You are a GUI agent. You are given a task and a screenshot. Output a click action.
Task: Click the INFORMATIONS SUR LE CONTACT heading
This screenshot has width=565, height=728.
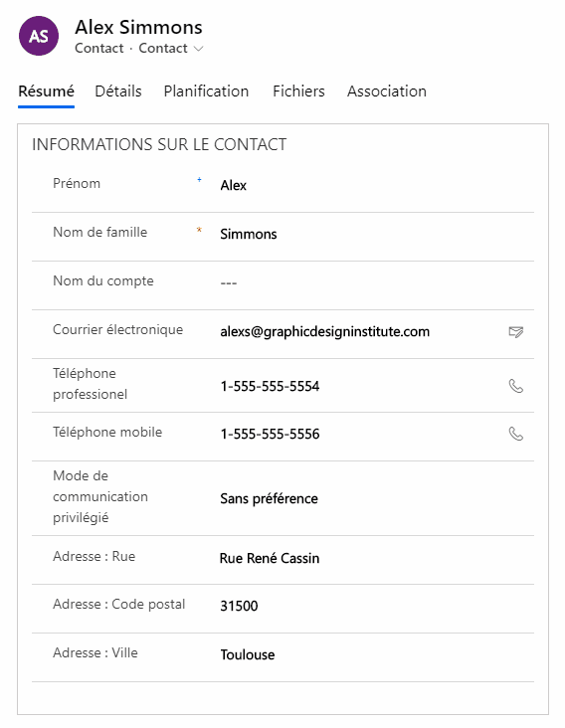(159, 144)
